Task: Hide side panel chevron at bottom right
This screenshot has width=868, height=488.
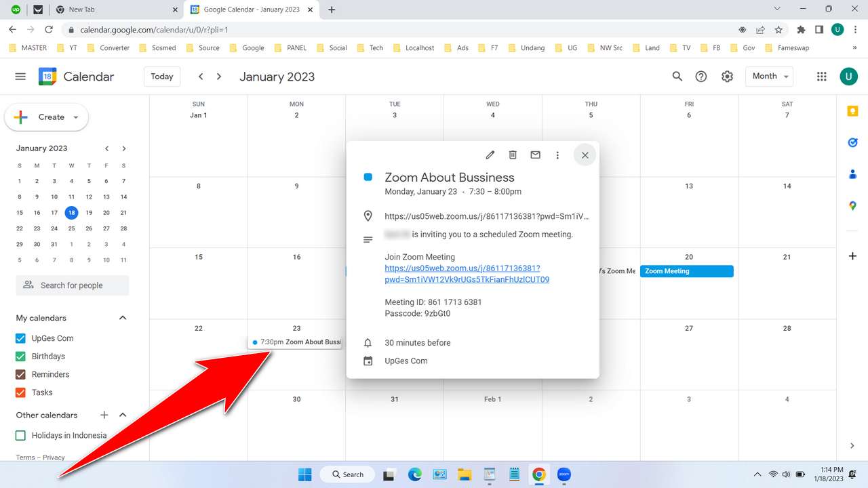Action: pos(852,445)
